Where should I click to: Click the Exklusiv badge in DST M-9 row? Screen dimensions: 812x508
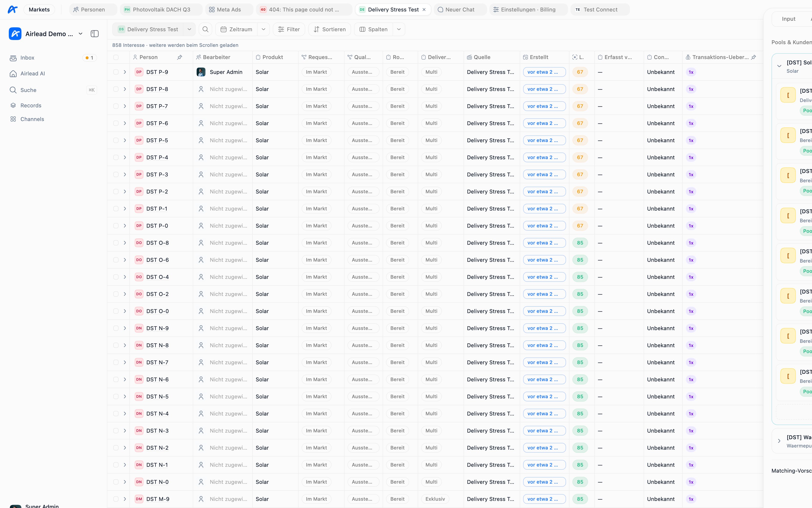tap(435, 499)
